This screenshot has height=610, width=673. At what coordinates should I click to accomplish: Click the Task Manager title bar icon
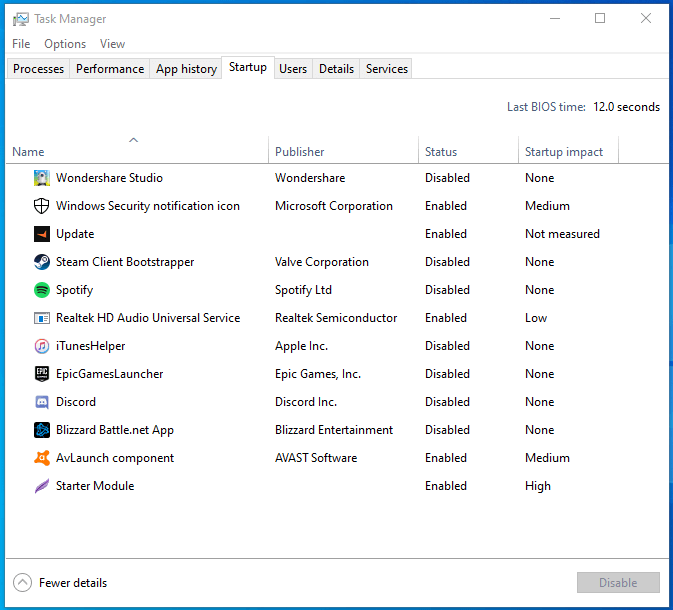pyautogui.click(x=21, y=19)
